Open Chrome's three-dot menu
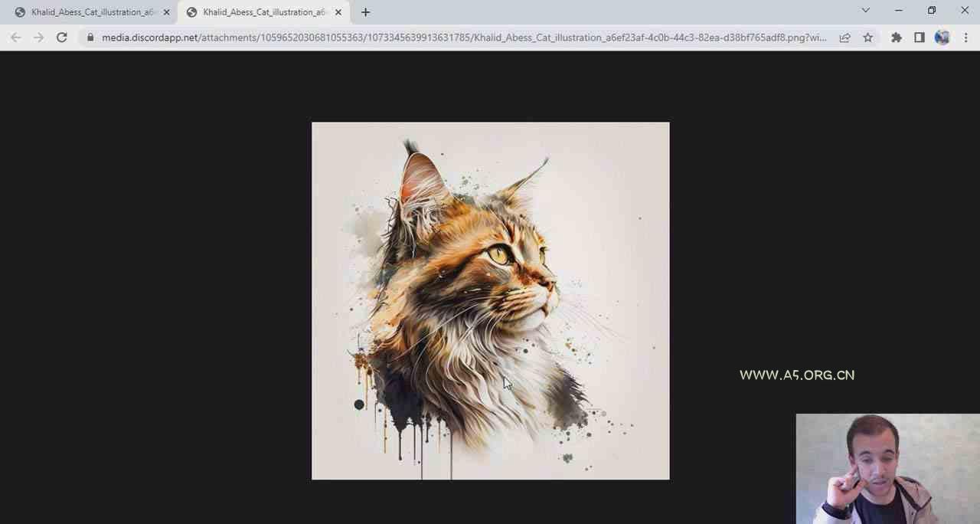 tap(965, 38)
